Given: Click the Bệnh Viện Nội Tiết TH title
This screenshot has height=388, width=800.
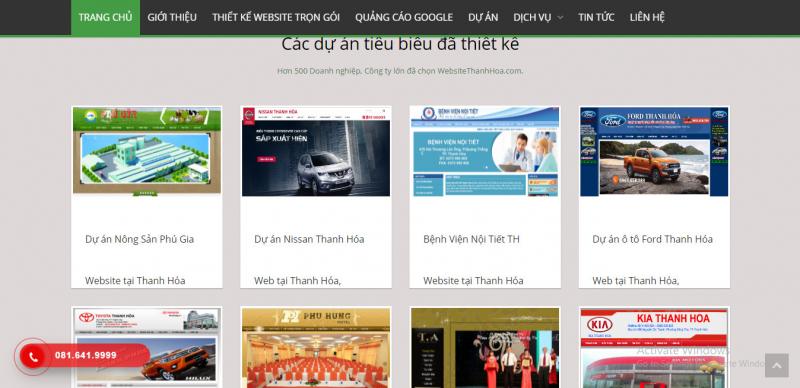Looking at the screenshot, I should [471, 239].
